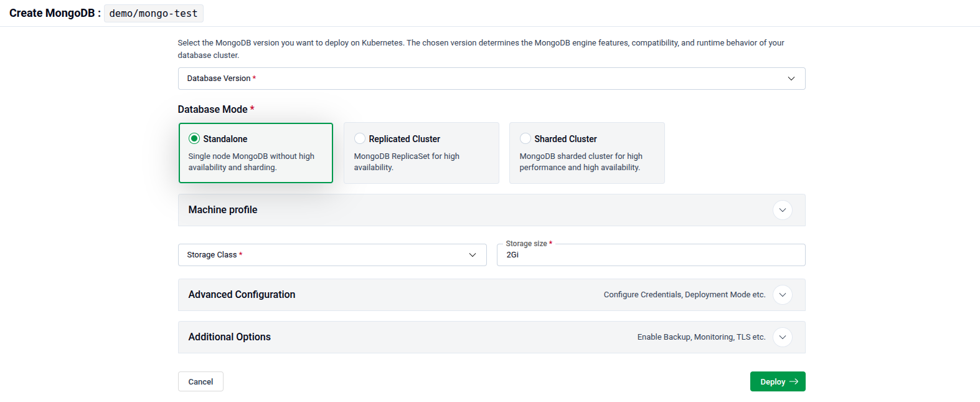Viewport: 980px width, 402px height.
Task: Open the Storage Class dropdown
Action: [332, 255]
